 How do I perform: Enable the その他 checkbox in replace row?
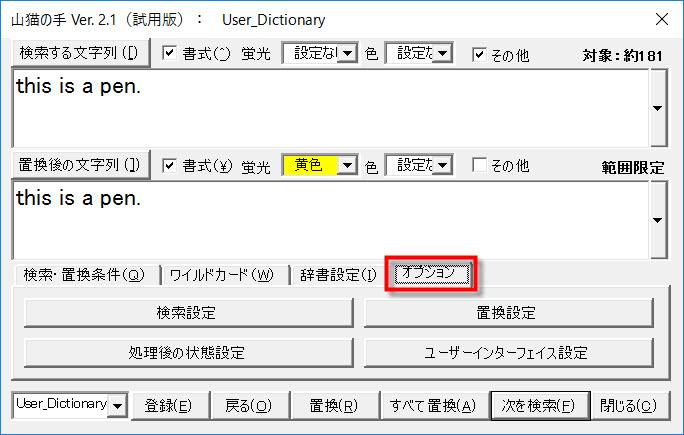pyautogui.click(x=480, y=165)
